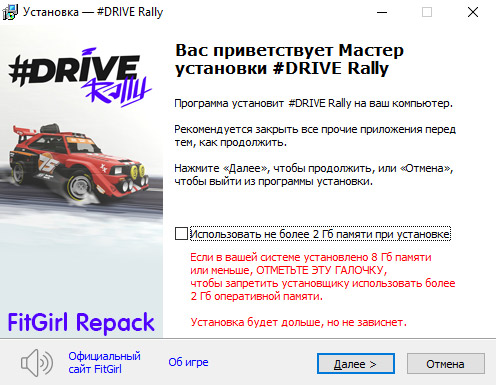
Task: Click red text 'Если в вашей системе установлено 8 Гб памяти'
Action: click(x=311, y=257)
